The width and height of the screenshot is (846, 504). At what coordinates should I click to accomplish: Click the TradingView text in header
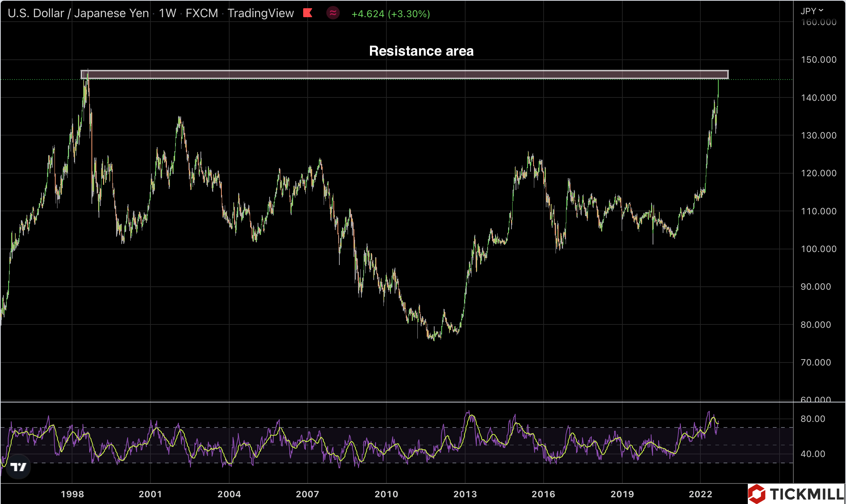pyautogui.click(x=261, y=13)
